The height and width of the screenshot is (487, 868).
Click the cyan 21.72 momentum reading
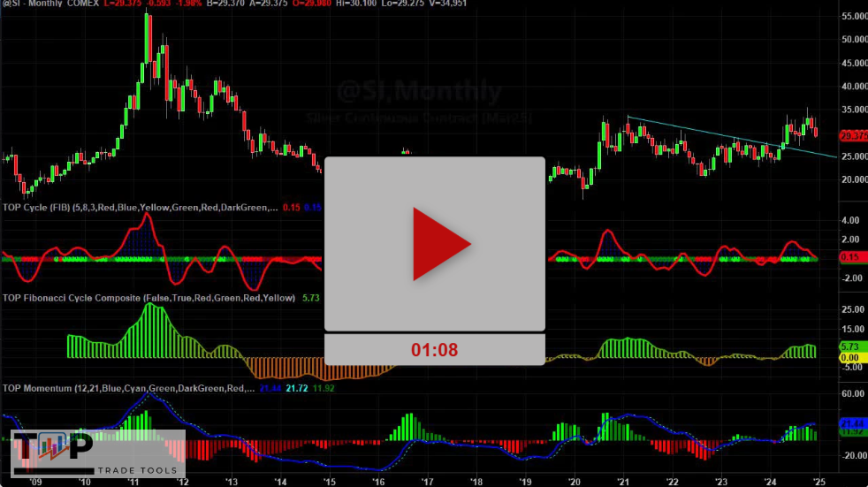pos(297,389)
